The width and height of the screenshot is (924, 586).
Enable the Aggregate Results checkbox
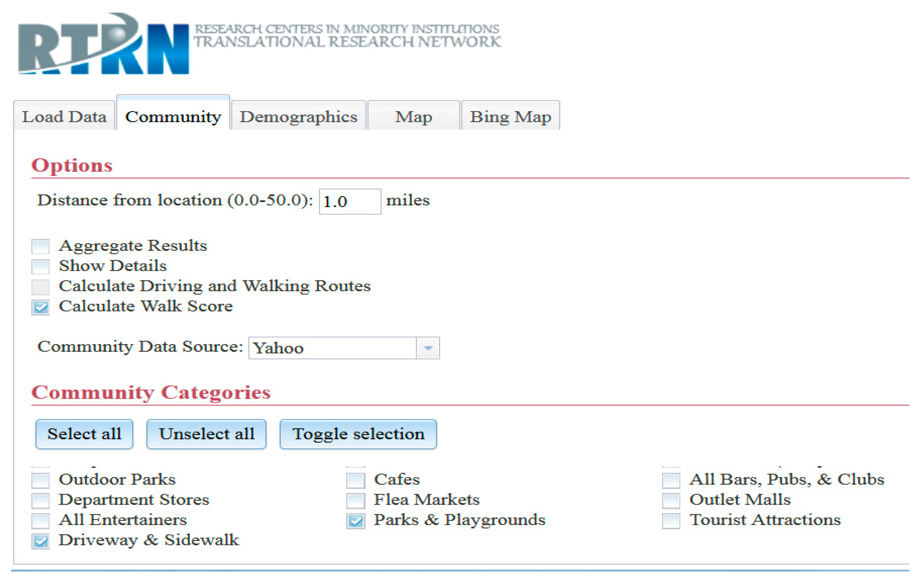click(40, 246)
